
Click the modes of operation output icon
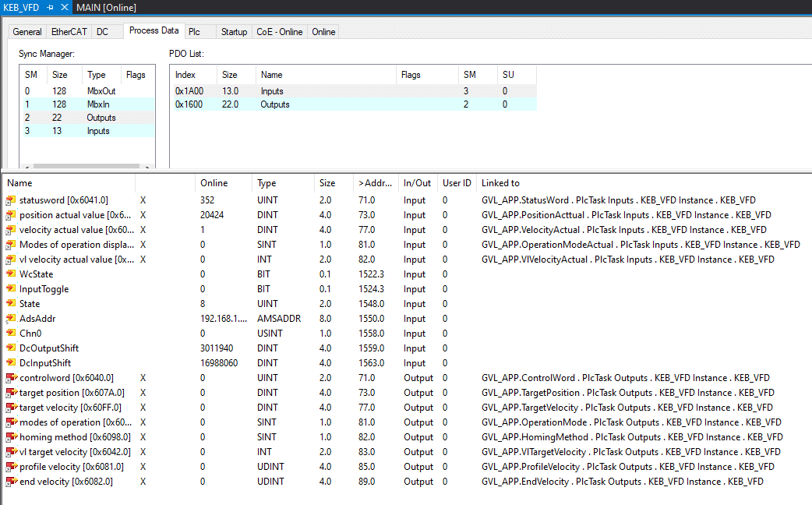pos(12,422)
